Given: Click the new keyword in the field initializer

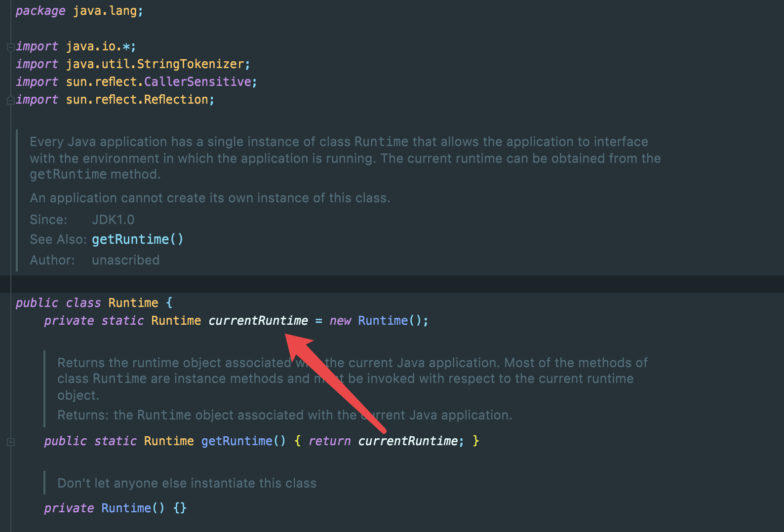Looking at the screenshot, I should (x=340, y=321).
